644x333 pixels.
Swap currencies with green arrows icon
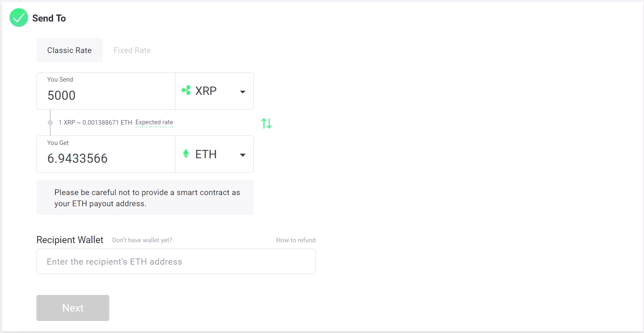click(267, 123)
